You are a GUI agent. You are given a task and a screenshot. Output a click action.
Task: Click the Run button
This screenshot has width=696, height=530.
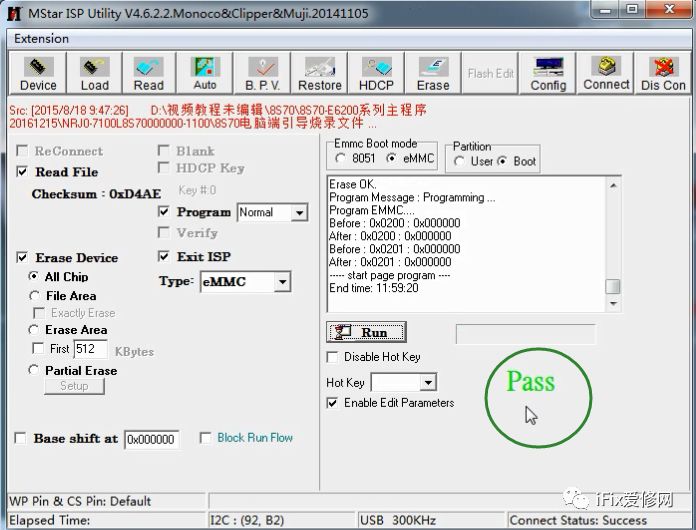[x=366, y=332]
